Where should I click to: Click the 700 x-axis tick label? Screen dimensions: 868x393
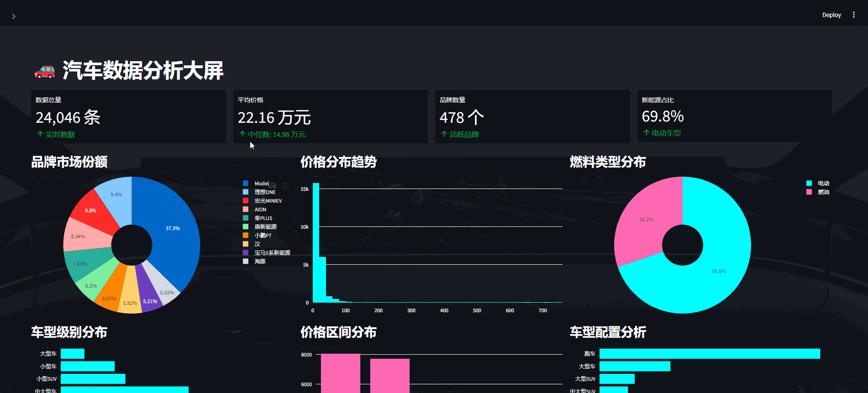pyautogui.click(x=543, y=310)
